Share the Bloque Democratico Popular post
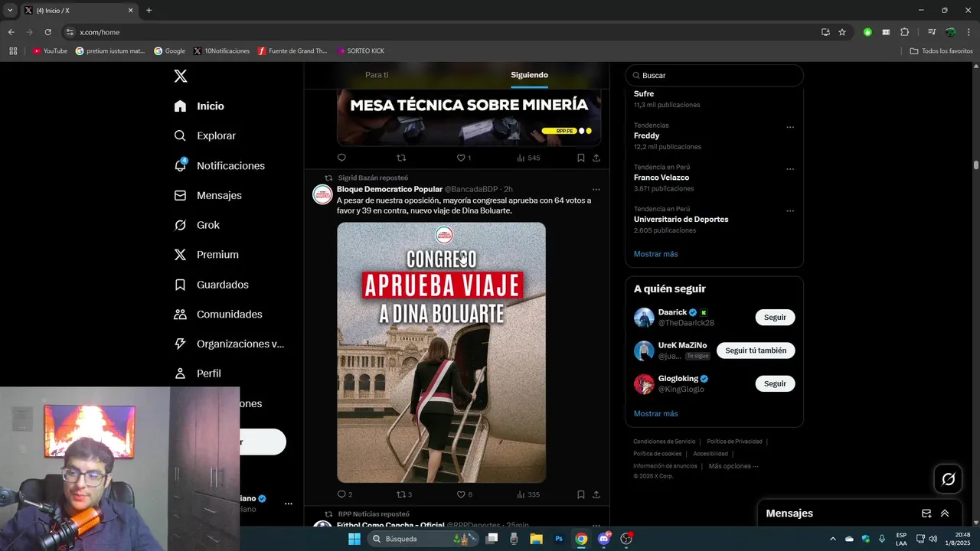This screenshot has width=980, height=551. pos(596,494)
